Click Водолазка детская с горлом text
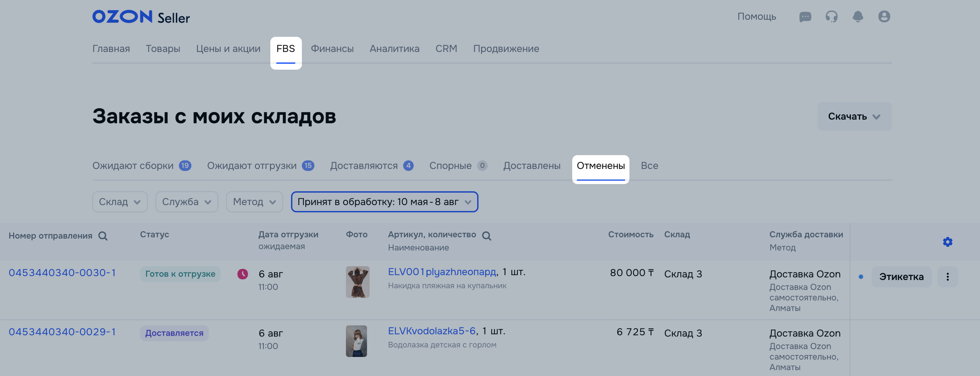 click(x=442, y=345)
